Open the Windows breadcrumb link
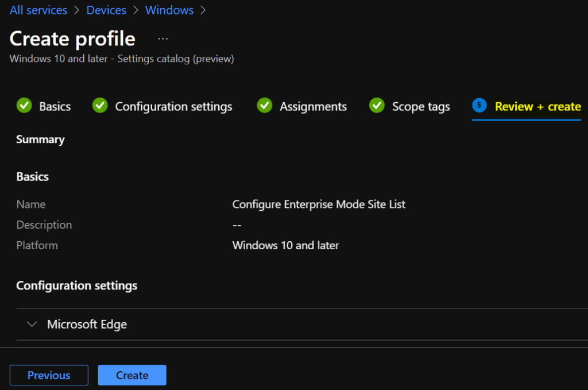Image resolution: width=588 pixels, height=390 pixels. tap(169, 10)
